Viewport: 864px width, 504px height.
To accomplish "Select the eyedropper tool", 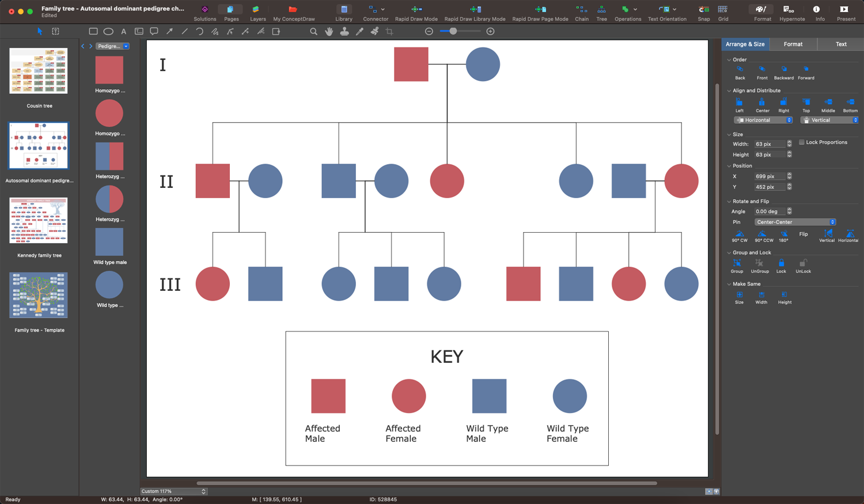I will (359, 32).
